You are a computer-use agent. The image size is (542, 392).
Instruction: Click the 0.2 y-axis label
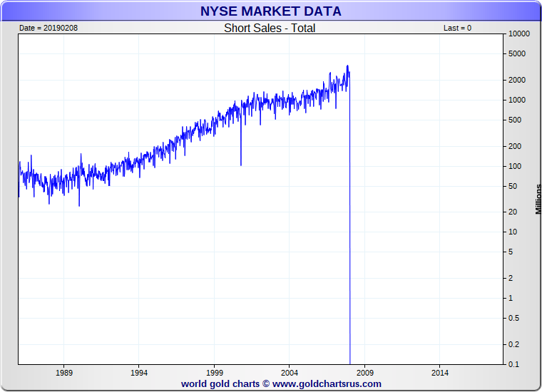[x=513, y=344]
